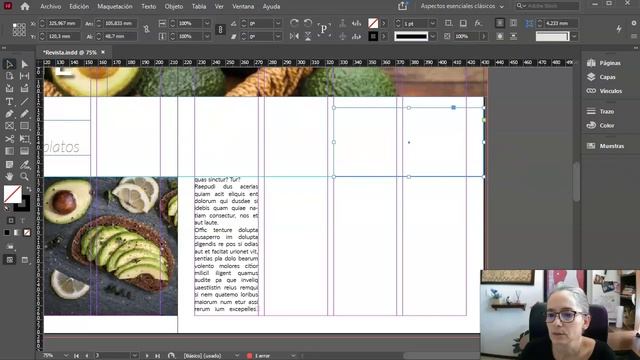This screenshot has height=360, width=640.
Task: Select the Pencil tool
Action: coord(24,114)
